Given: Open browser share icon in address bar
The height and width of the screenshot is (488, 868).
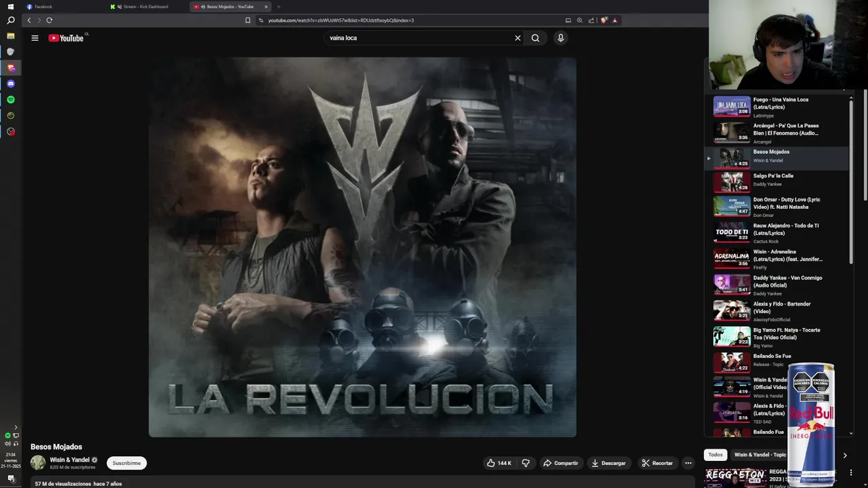Looking at the screenshot, I should (x=591, y=20).
